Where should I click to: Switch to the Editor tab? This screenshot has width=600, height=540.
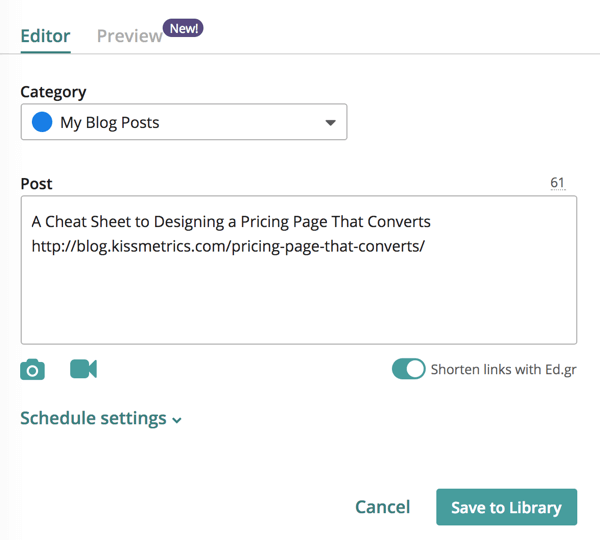tap(45, 36)
